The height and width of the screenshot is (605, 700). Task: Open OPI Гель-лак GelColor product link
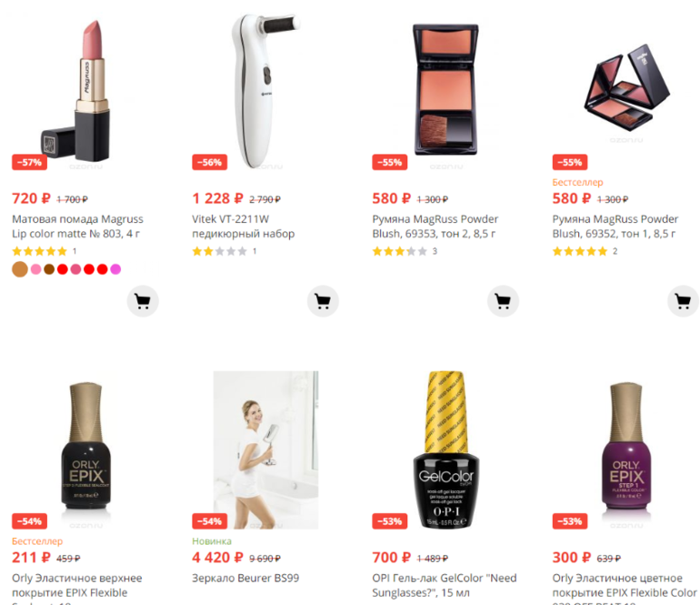445,585
